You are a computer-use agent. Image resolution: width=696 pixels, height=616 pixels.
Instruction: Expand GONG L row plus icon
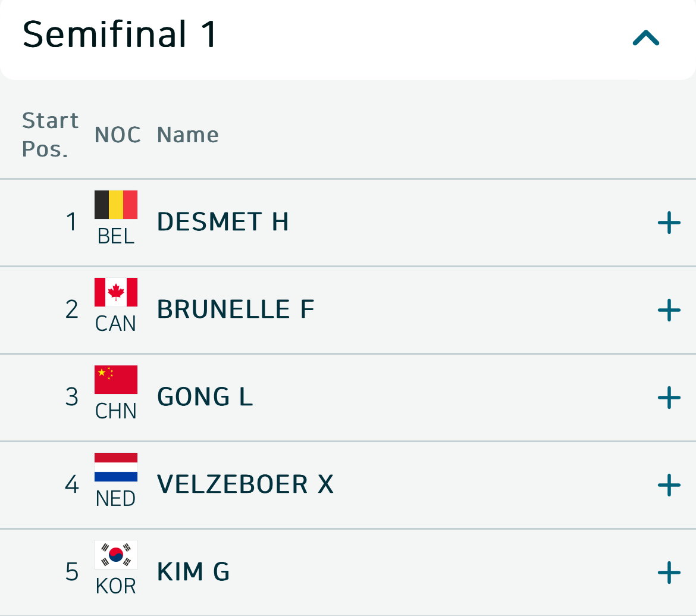tap(669, 398)
